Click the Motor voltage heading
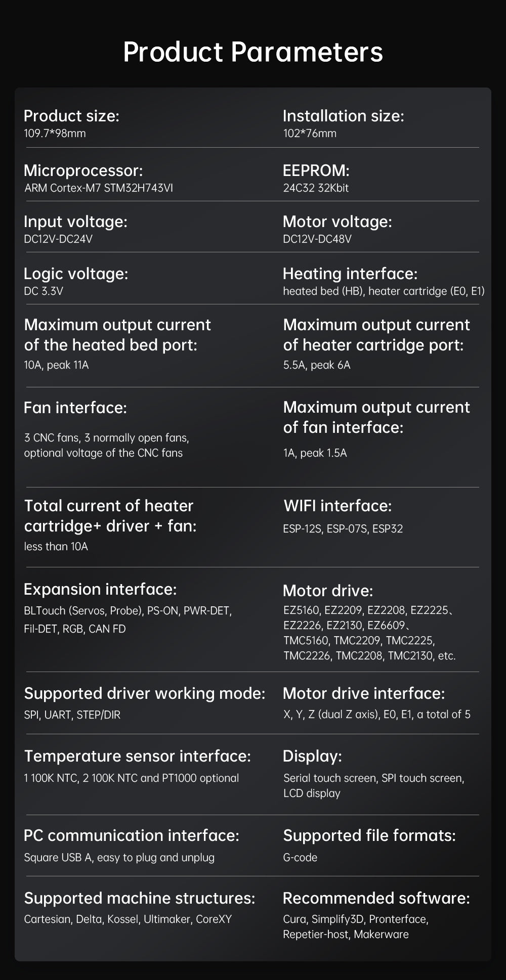506x980 pixels. (x=338, y=221)
